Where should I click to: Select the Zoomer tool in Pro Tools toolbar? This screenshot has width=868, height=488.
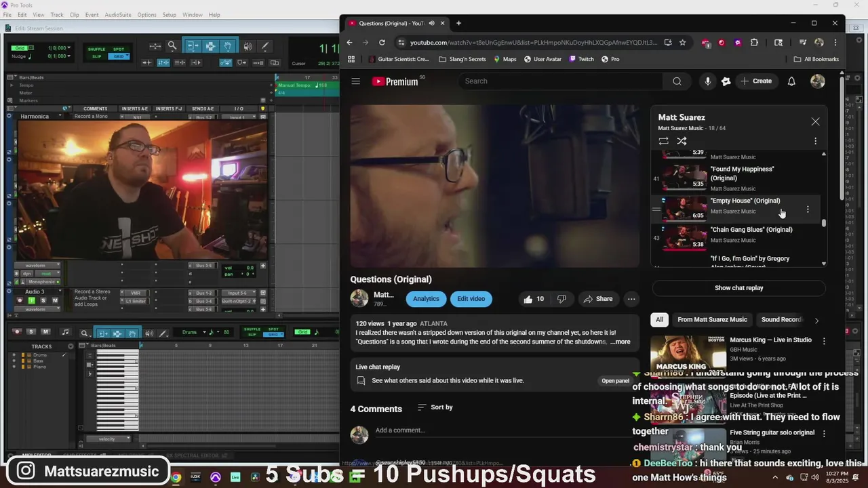(x=172, y=46)
